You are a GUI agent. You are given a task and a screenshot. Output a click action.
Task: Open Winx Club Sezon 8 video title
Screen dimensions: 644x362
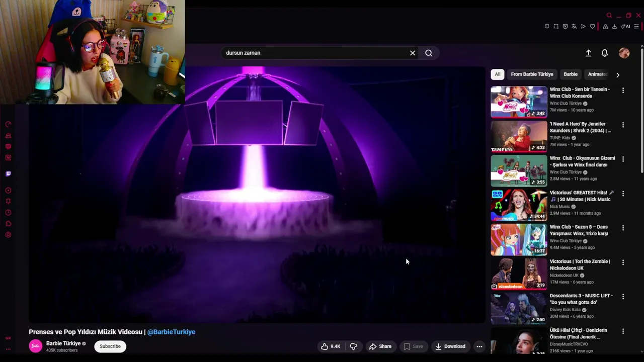579,230
